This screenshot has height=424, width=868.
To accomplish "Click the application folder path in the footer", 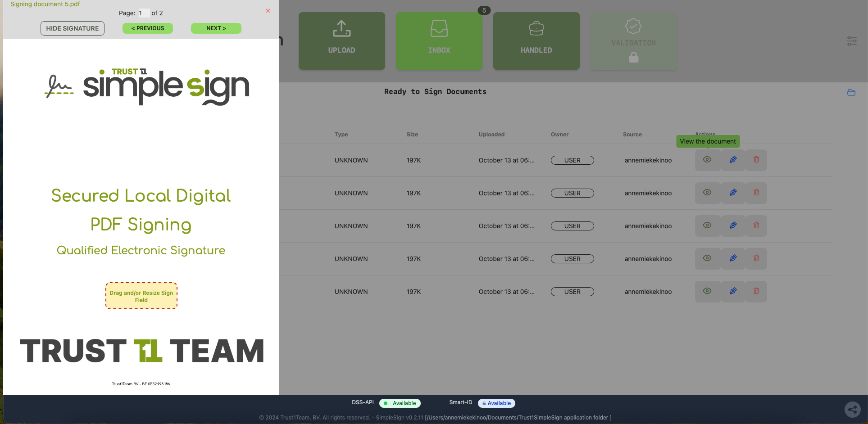I will (x=518, y=418).
